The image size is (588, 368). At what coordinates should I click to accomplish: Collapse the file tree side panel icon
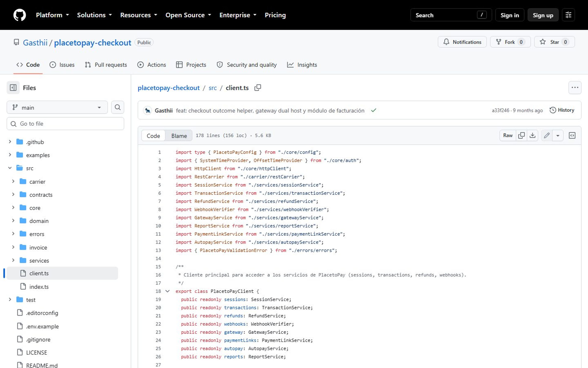(13, 88)
